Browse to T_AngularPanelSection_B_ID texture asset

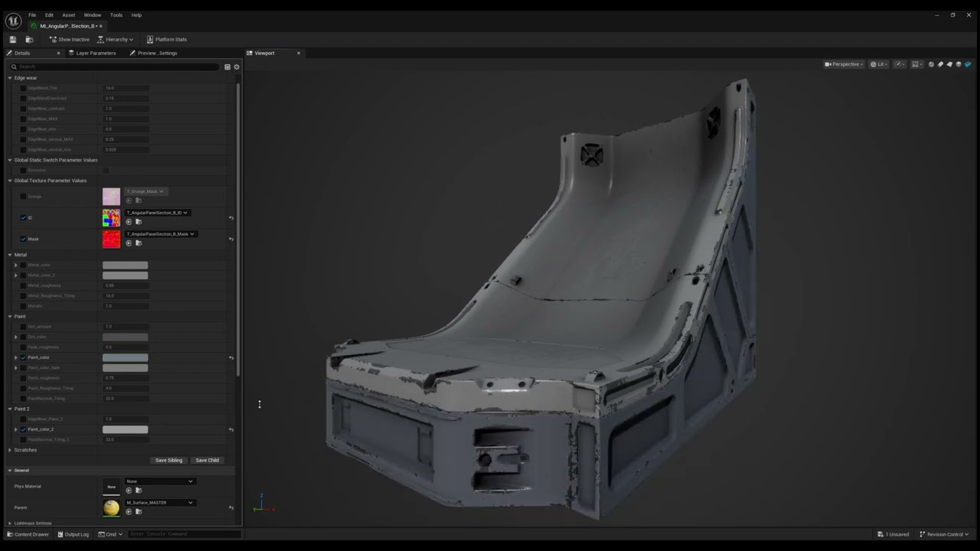coord(139,222)
